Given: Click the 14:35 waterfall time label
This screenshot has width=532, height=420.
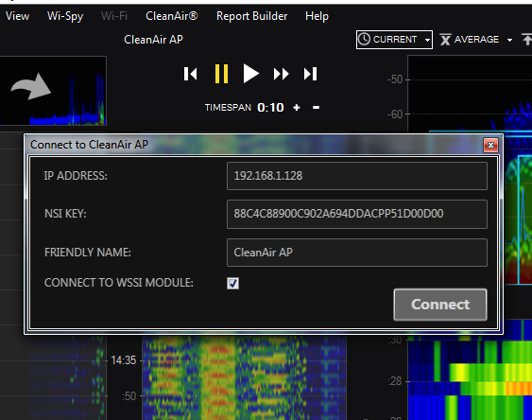Looking at the screenshot, I should (x=124, y=359).
